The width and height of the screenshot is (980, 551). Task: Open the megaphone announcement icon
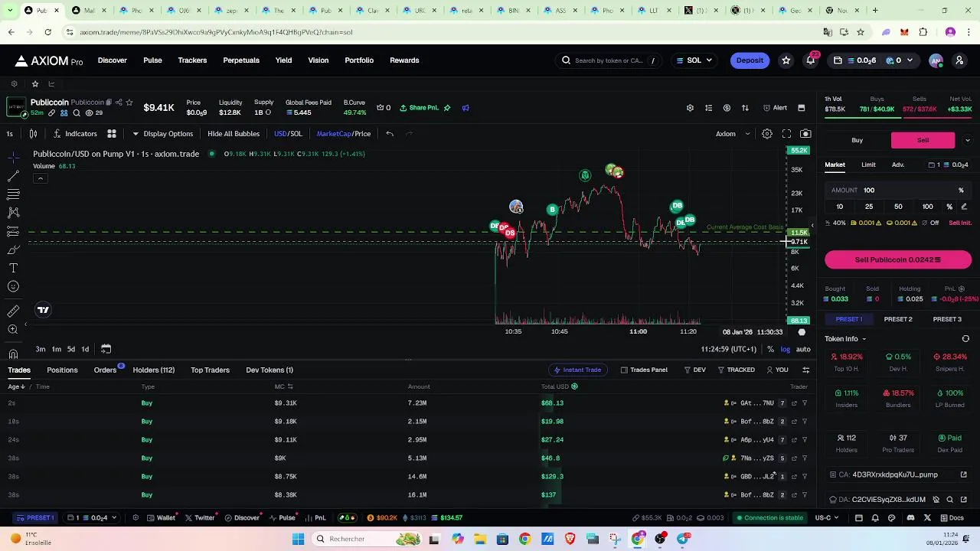(x=465, y=108)
